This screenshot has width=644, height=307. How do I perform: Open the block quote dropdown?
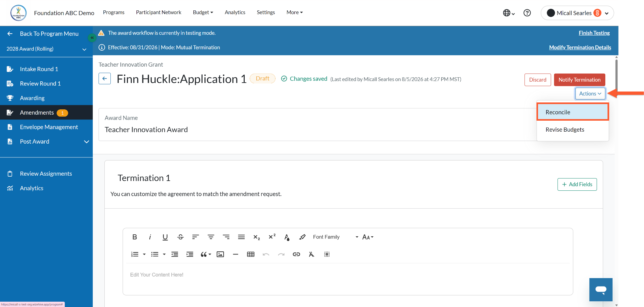pyautogui.click(x=206, y=254)
